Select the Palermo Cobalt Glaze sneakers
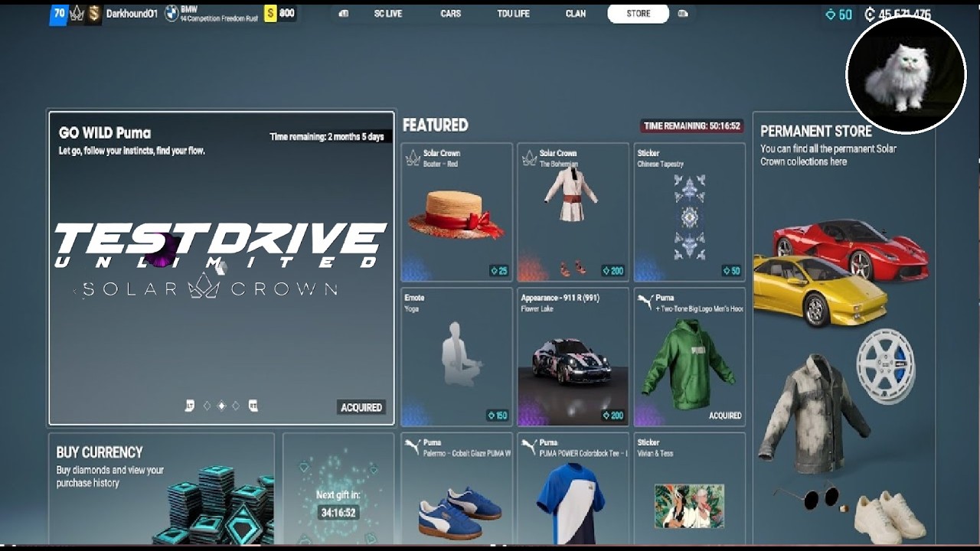Viewport: 980px width, 551px height. [x=456, y=489]
